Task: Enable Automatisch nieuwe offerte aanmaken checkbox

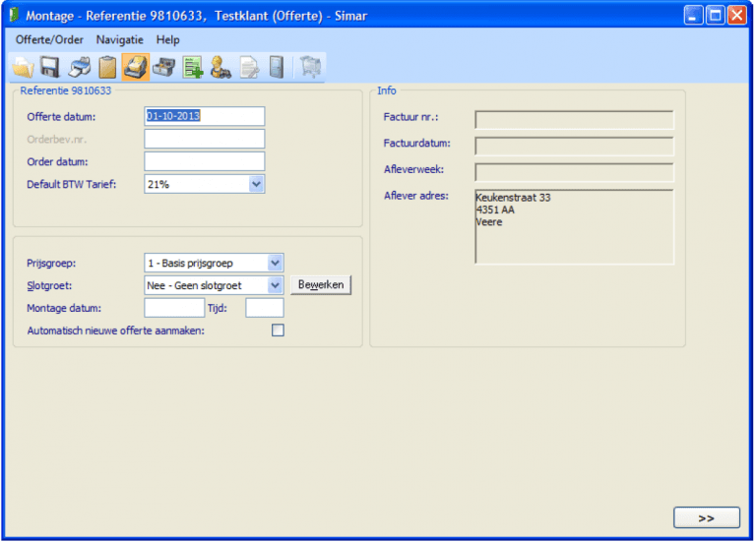Action: [x=278, y=331]
